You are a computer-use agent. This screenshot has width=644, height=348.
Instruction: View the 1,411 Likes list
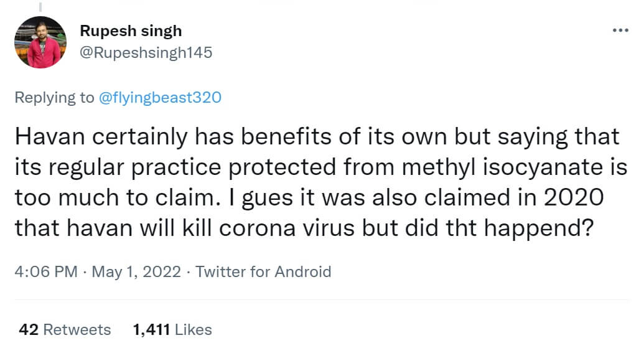(172, 329)
